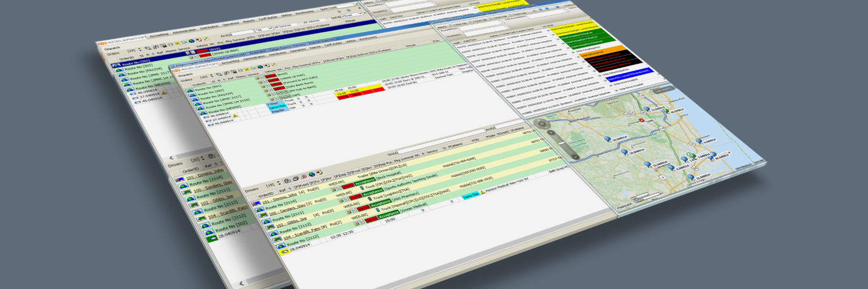The height and width of the screenshot is (289, 868).
Task: Open Tariff Builder menu in front window
Action: (x=334, y=45)
